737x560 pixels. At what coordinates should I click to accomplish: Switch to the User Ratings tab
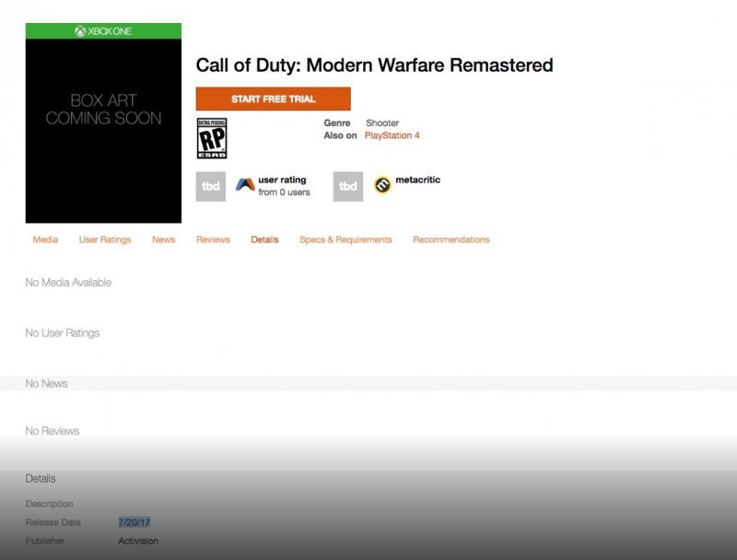pos(105,239)
